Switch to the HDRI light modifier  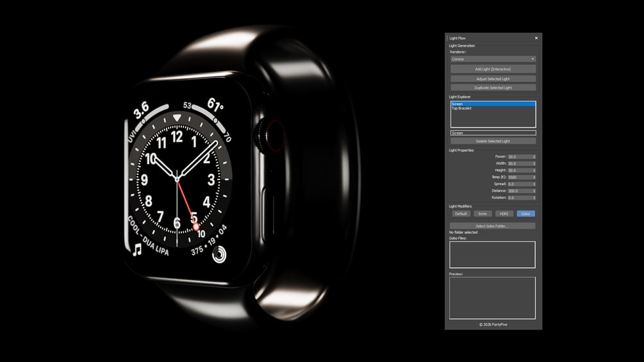click(504, 214)
